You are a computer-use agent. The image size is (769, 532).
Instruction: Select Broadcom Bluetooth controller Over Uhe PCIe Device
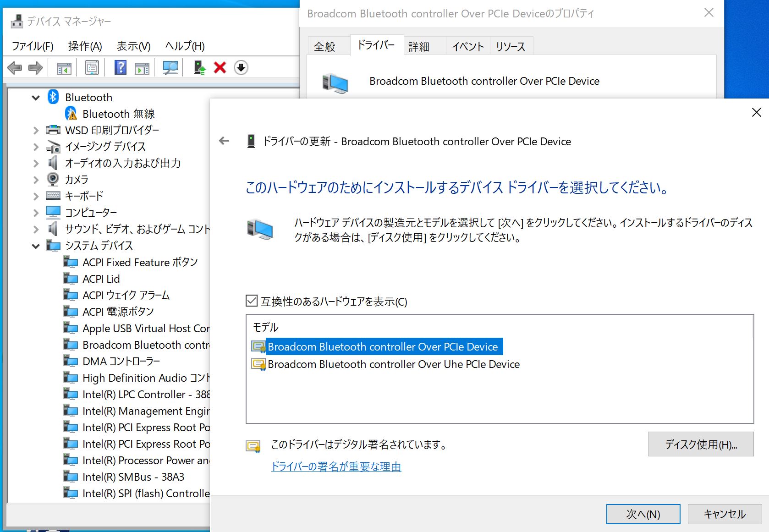[394, 364]
